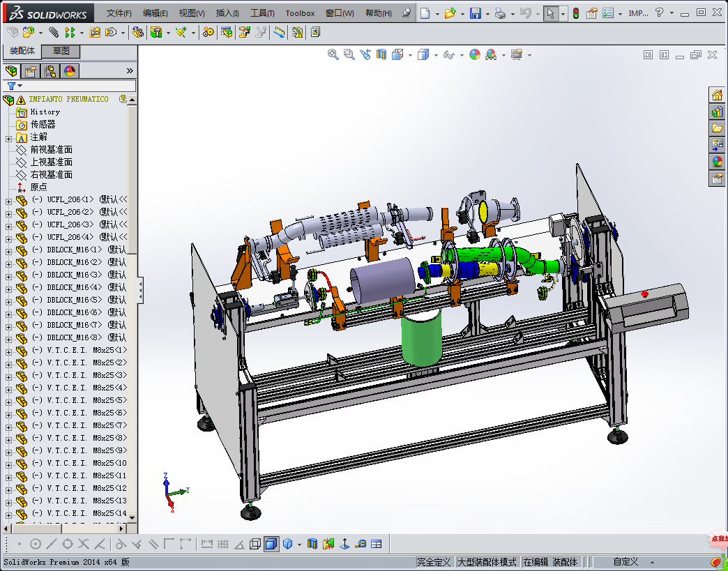Select the 草图 tab
728x571 pixels.
(x=61, y=51)
